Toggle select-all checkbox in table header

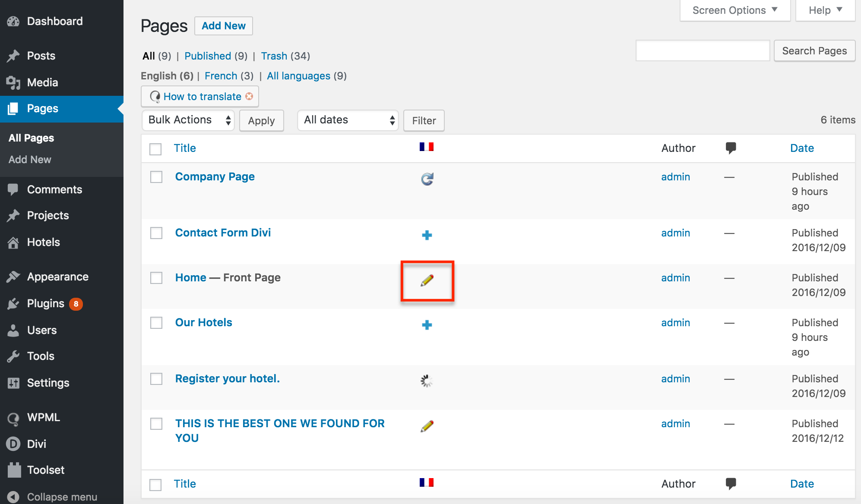(155, 149)
